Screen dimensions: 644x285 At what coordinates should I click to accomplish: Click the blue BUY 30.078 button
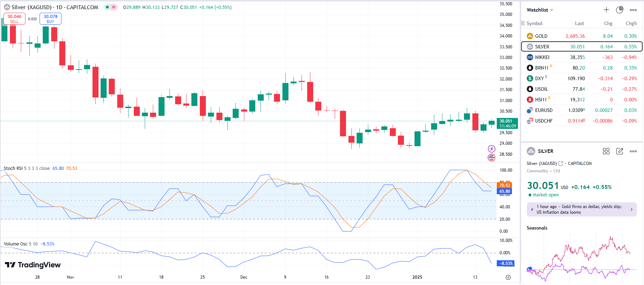point(50,19)
